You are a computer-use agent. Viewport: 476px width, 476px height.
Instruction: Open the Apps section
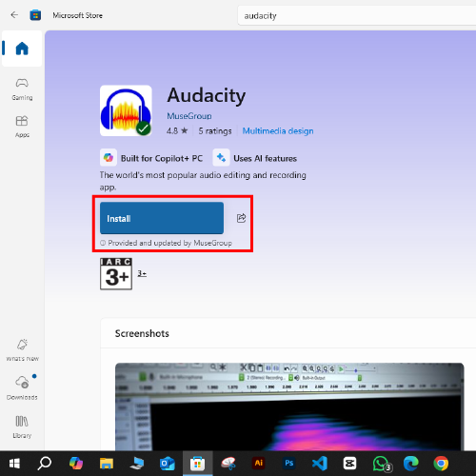tap(22, 127)
